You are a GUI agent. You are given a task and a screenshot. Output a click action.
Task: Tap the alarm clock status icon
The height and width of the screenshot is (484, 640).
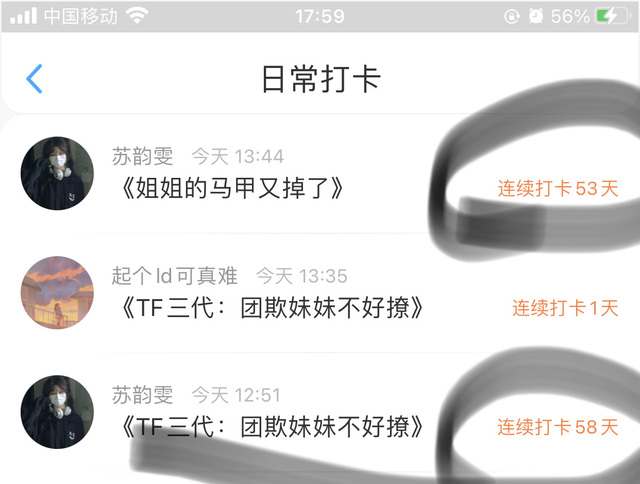(x=536, y=16)
